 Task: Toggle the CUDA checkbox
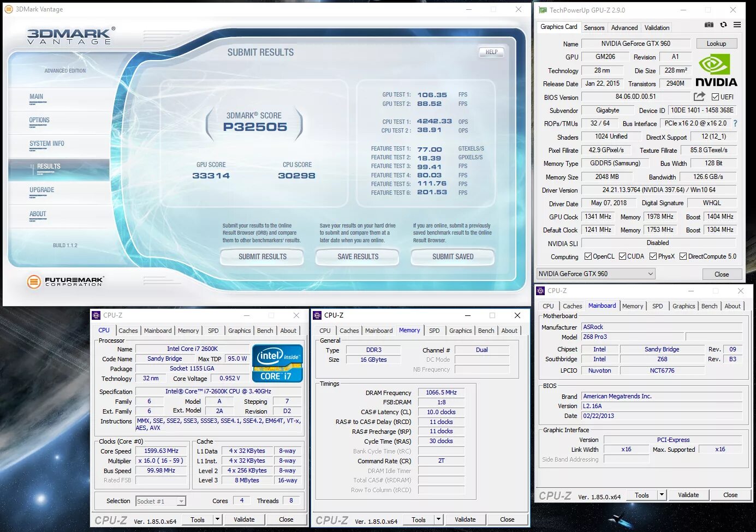[x=622, y=256]
